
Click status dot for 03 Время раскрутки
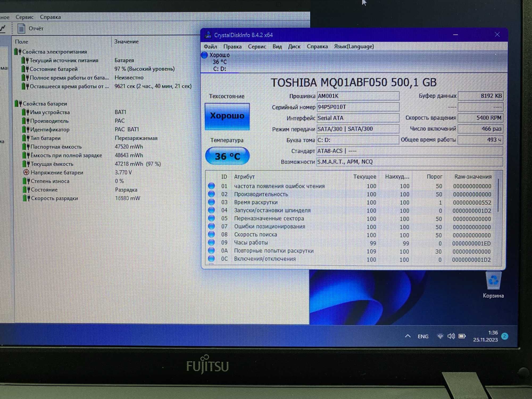click(211, 202)
